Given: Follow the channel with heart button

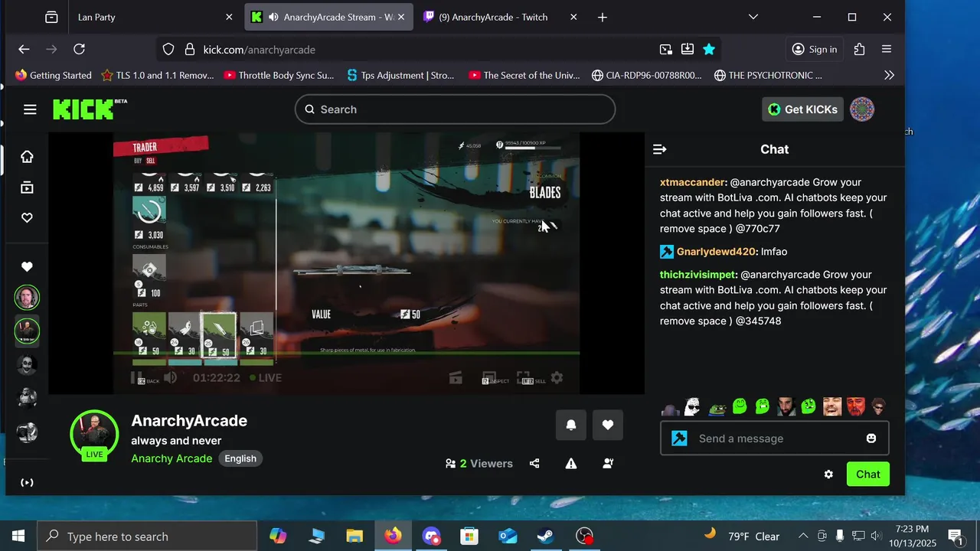Looking at the screenshot, I should click(608, 425).
